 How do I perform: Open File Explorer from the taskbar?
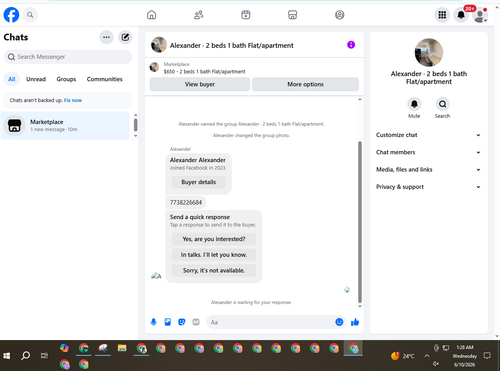[122, 349]
